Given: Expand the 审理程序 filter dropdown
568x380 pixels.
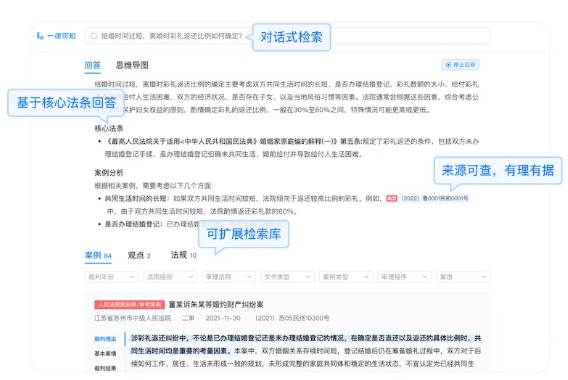Looking at the screenshot, I should [x=405, y=277].
